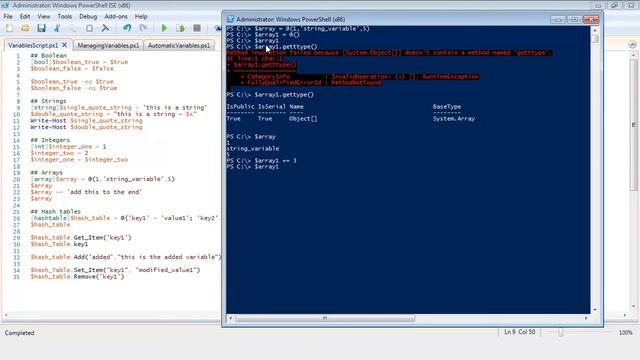Undo the last edit with the blue arrow
640x360 pixels.
pyautogui.click(x=127, y=28)
